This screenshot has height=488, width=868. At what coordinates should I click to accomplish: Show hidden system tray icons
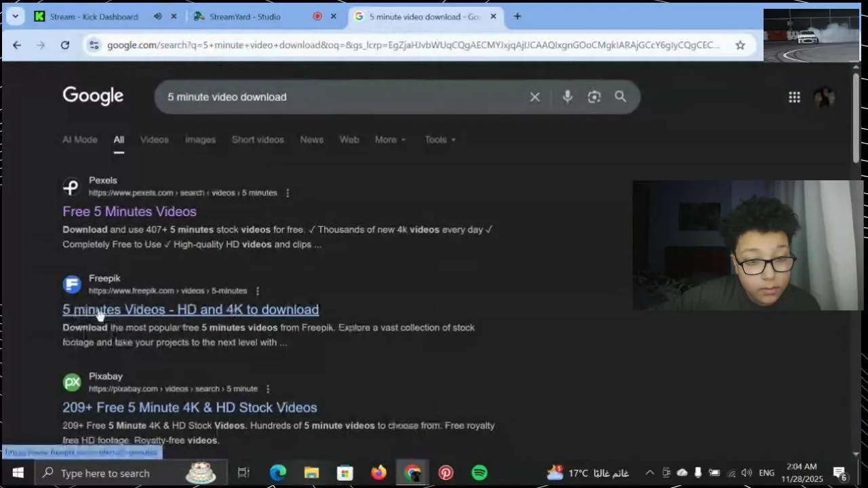pyautogui.click(x=650, y=473)
